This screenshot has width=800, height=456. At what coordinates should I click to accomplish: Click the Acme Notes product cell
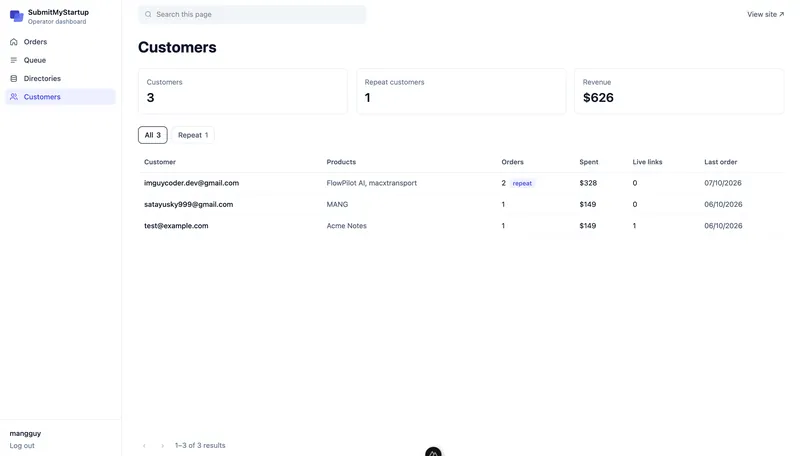[346, 226]
